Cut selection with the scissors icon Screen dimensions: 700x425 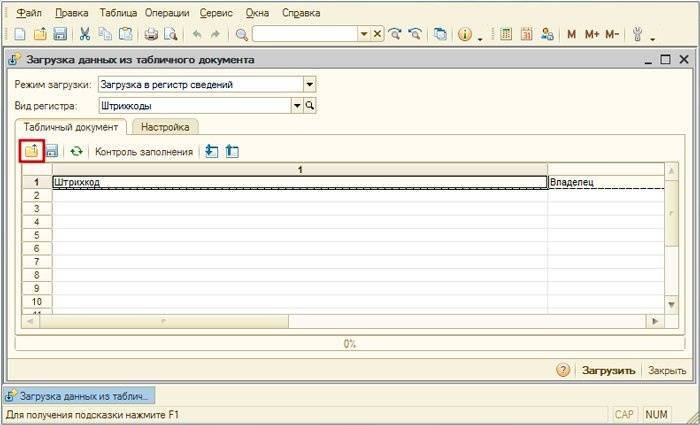click(x=85, y=35)
